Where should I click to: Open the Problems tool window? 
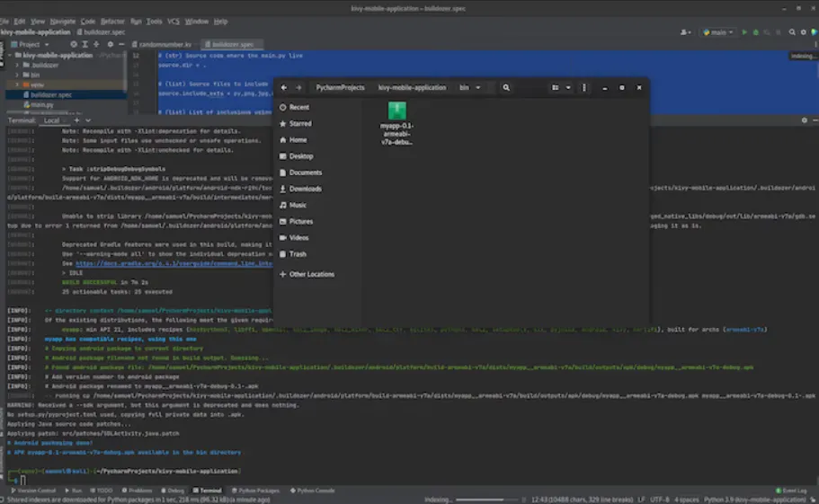pyautogui.click(x=137, y=491)
